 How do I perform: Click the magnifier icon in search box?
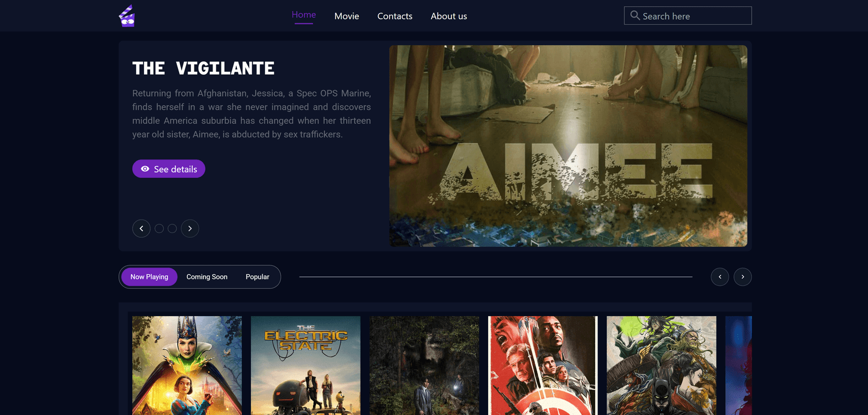[x=635, y=16]
